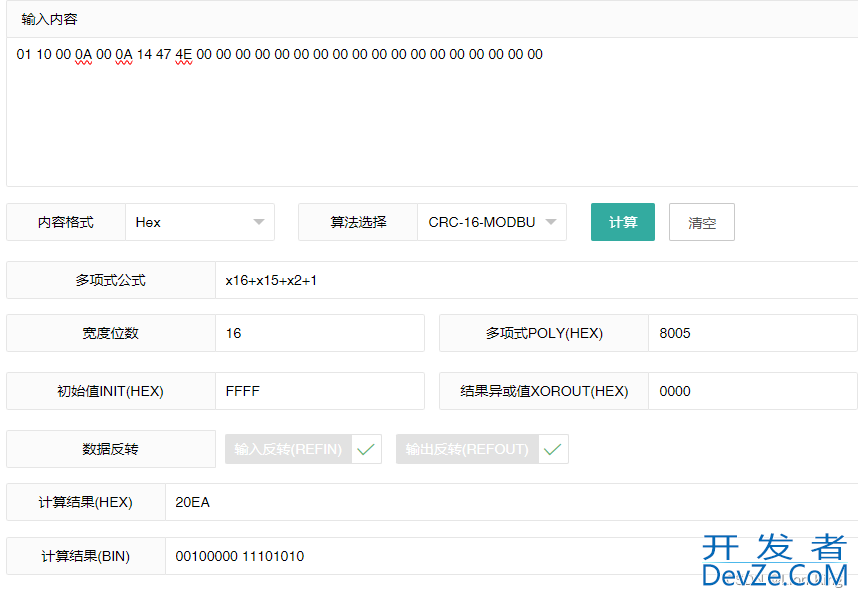The image size is (858, 597).
Task: Click the BIN result 00100000 11101010
Action: pyautogui.click(x=240, y=556)
